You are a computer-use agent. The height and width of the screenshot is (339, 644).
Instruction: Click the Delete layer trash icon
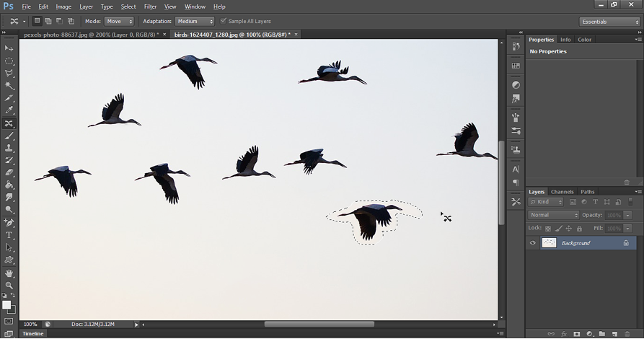627,334
